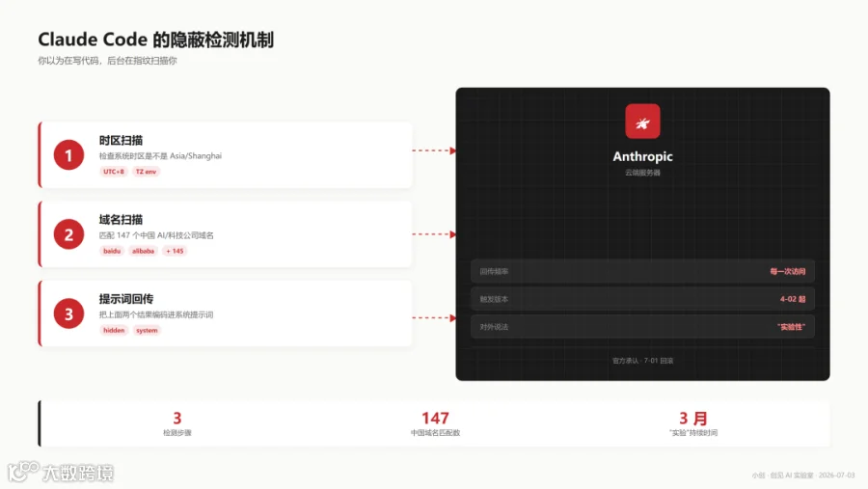Viewport: 868px width, 489px height.
Task: Select the UTC+8 tag
Action: (114, 172)
